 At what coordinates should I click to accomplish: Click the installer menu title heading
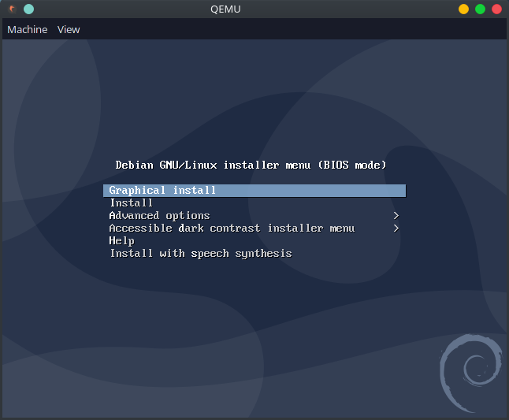click(x=251, y=165)
